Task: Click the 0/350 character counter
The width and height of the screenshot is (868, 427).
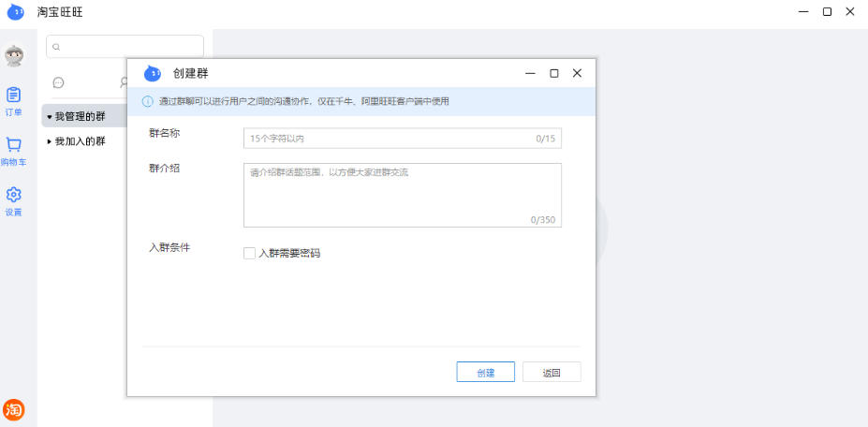Action: click(542, 220)
